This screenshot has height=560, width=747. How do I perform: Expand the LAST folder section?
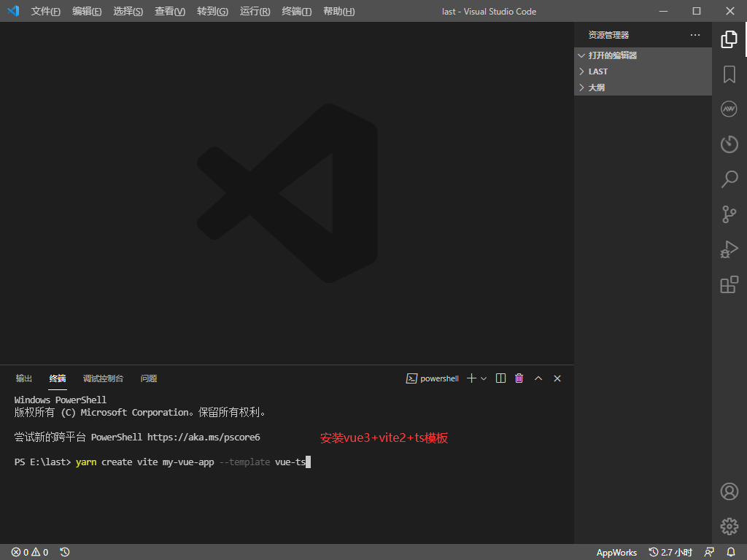[643, 71]
